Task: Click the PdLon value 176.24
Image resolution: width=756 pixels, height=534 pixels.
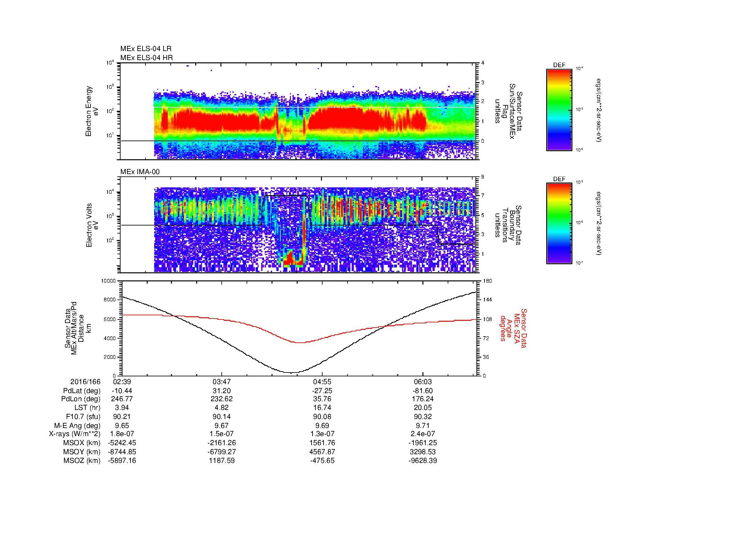Action: (422, 399)
